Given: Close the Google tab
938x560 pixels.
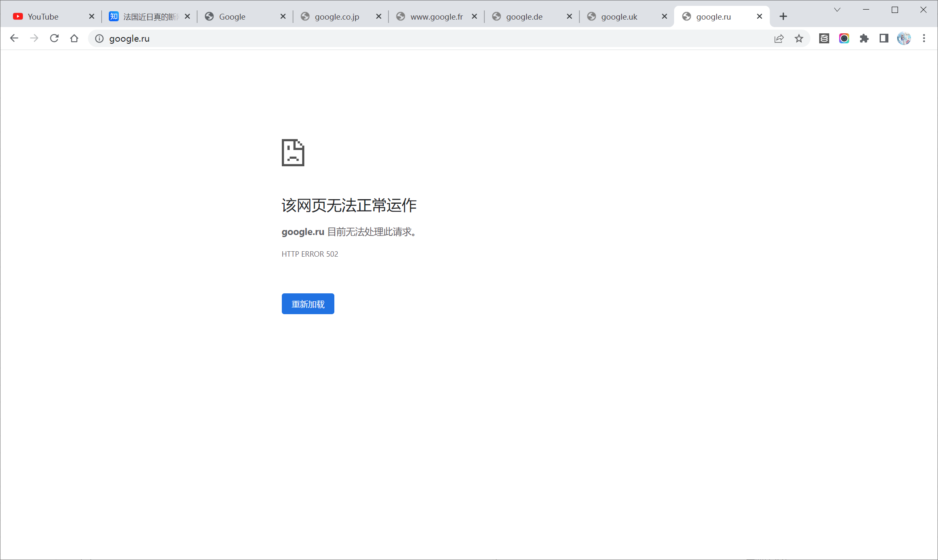Looking at the screenshot, I should tap(283, 16).
